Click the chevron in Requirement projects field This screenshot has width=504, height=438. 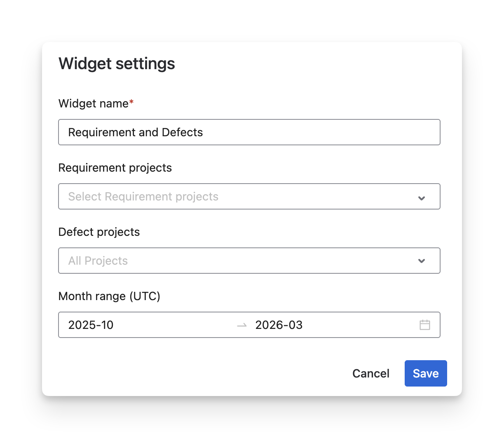click(421, 198)
